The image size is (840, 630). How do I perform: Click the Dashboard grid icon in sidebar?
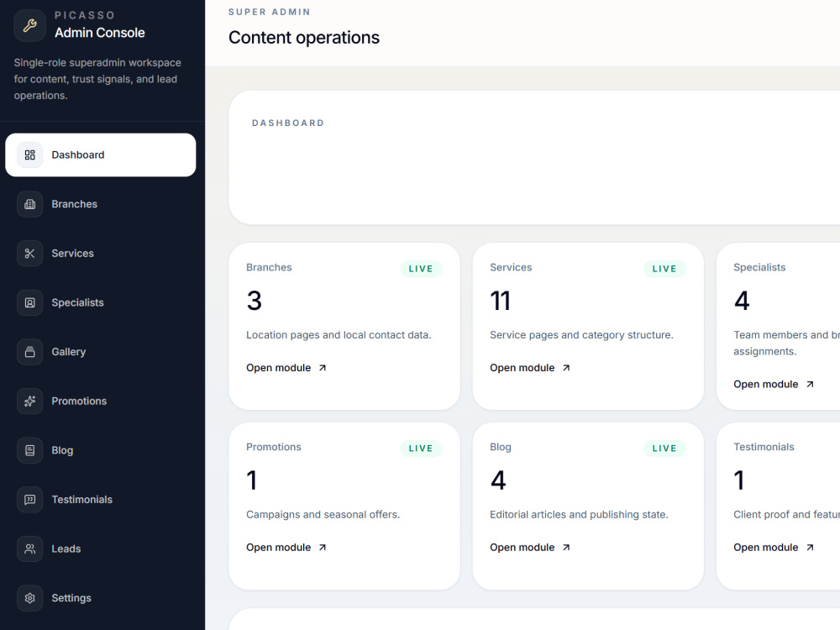click(x=30, y=155)
